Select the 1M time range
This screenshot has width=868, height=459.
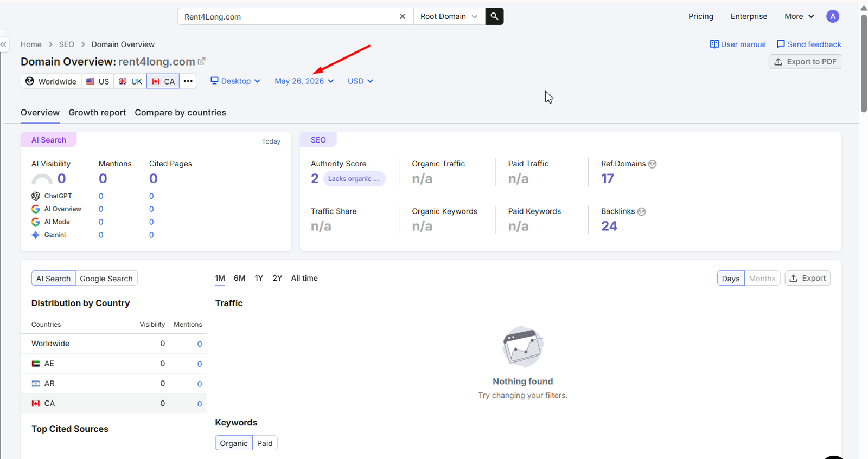[220, 279]
